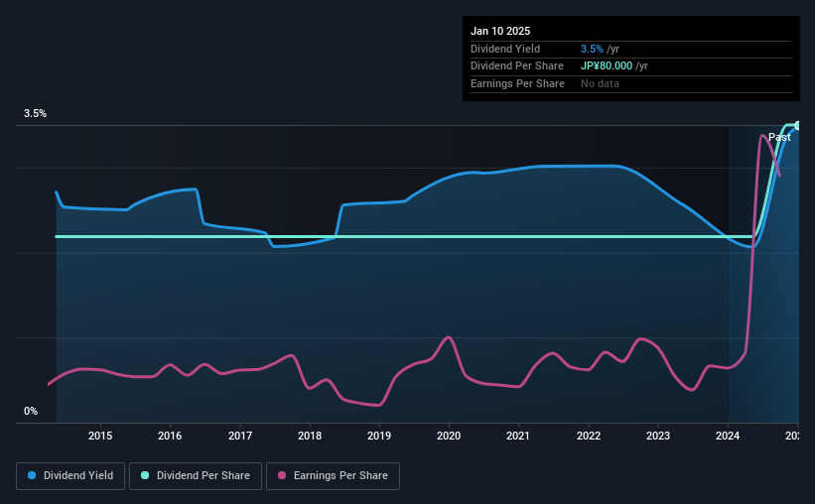This screenshot has height=504, width=815.
Task: Select the 2024 x-axis year label
Action: [728, 436]
